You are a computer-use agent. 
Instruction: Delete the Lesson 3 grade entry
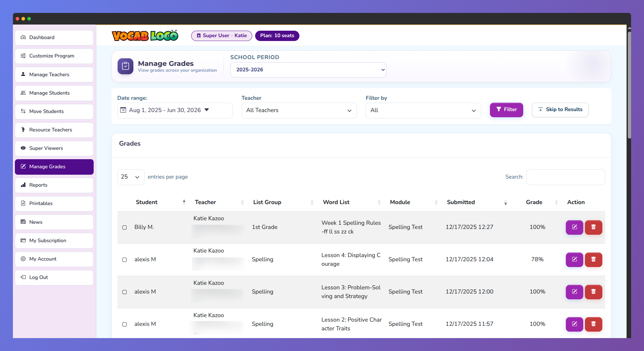593,292
